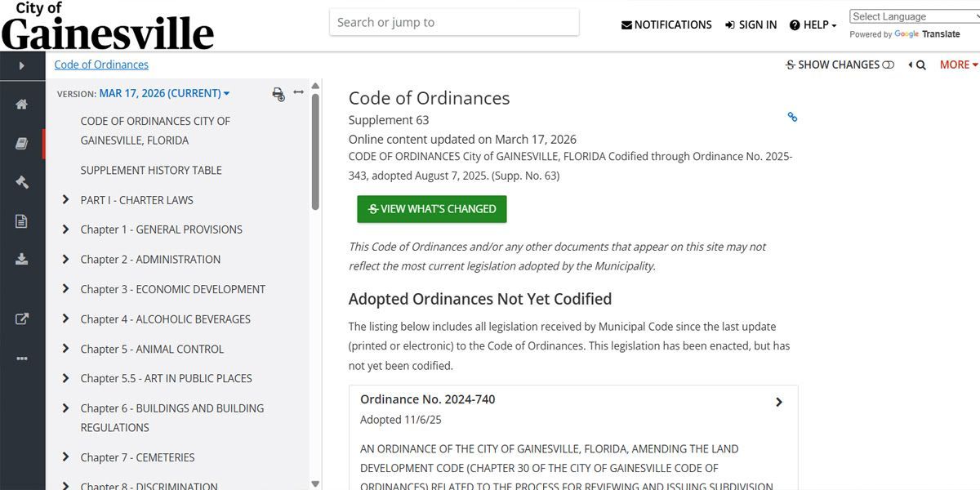This screenshot has width=980, height=490.
Task: Open Chapter 4 - Alcoholic Beverages text
Action: click(166, 319)
